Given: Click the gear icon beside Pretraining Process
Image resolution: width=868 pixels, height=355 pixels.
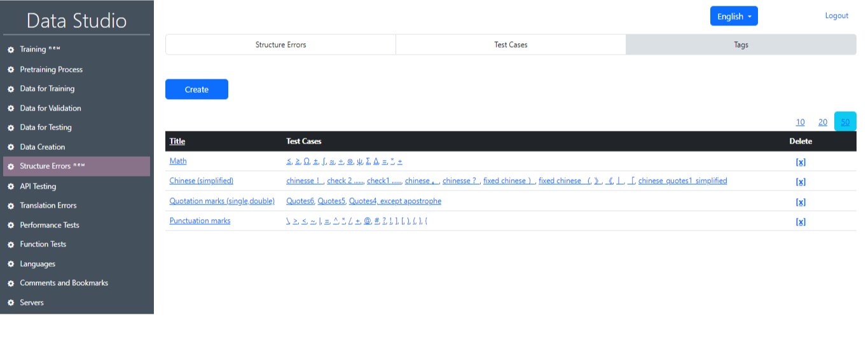Looking at the screenshot, I should point(11,70).
